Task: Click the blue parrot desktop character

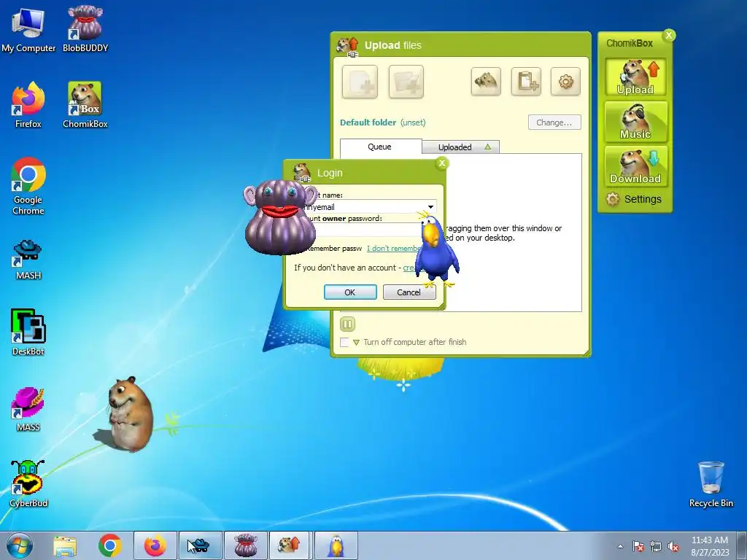Action: [x=436, y=251]
